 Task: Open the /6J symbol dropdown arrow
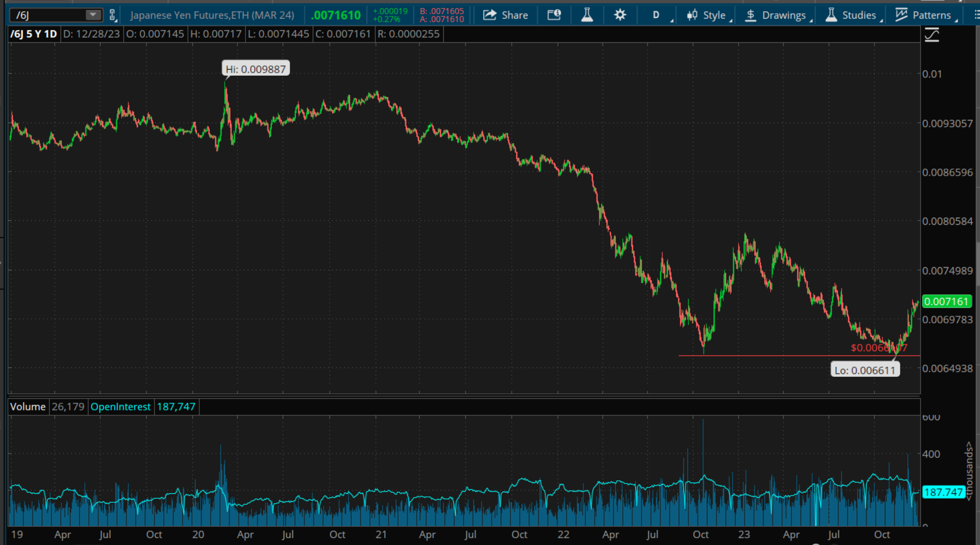(93, 15)
